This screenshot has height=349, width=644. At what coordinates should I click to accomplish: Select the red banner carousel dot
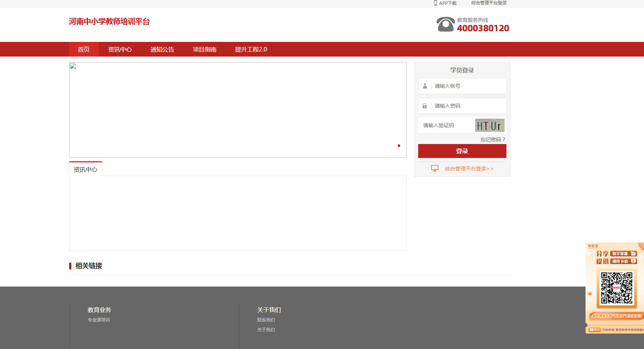(399, 146)
